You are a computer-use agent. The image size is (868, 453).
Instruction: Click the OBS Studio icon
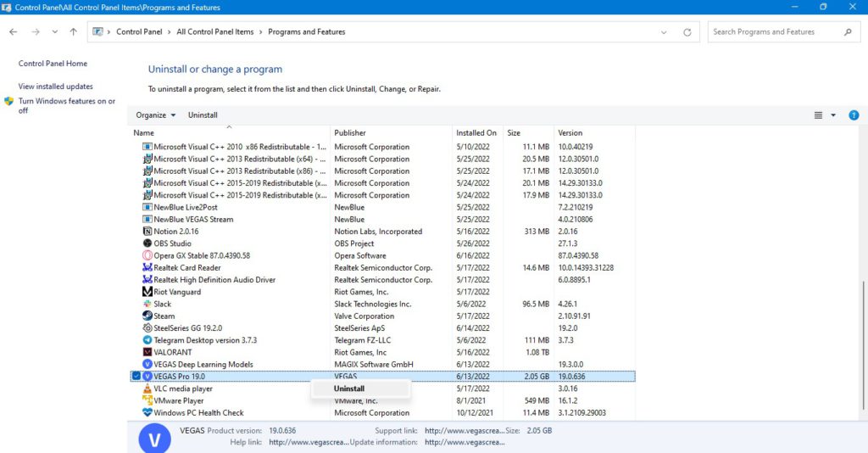click(147, 243)
